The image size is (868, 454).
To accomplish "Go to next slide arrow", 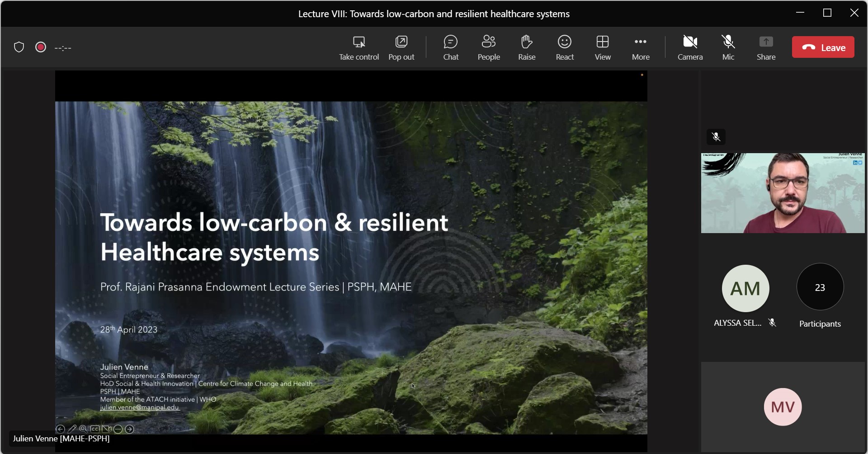I will pyautogui.click(x=130, y=429).
